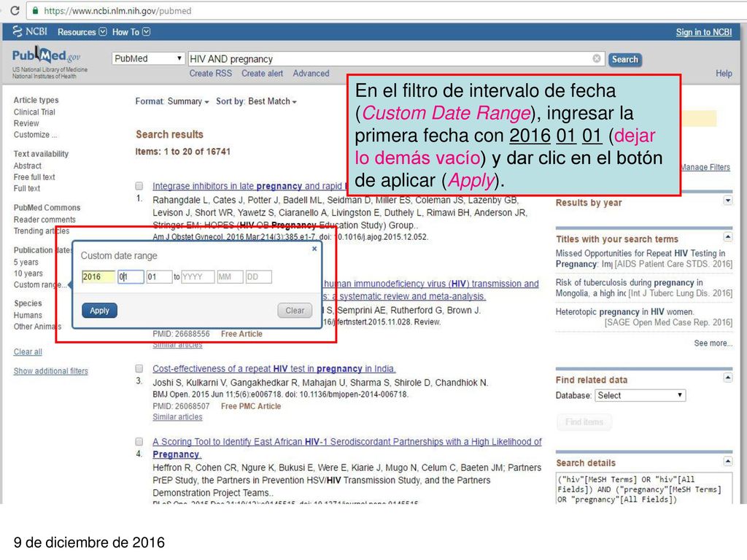Click Apply in Custom date range
Image resolution: width=747 pixels, height=560 pixels.
[99, 311]
